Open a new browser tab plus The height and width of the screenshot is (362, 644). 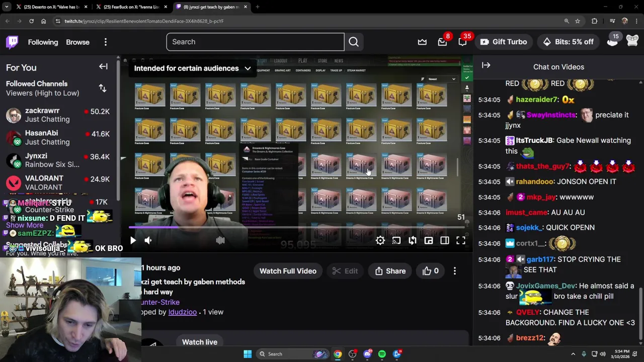click(x=258, y=7)
